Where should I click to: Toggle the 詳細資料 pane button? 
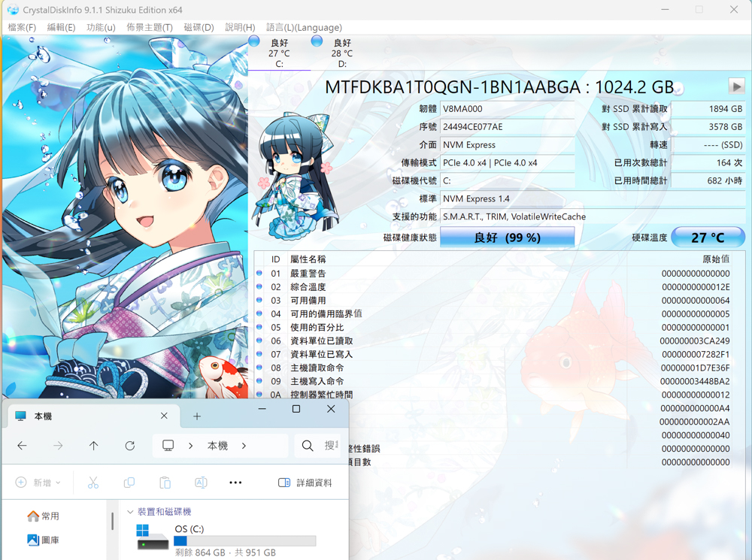(305, 483)
